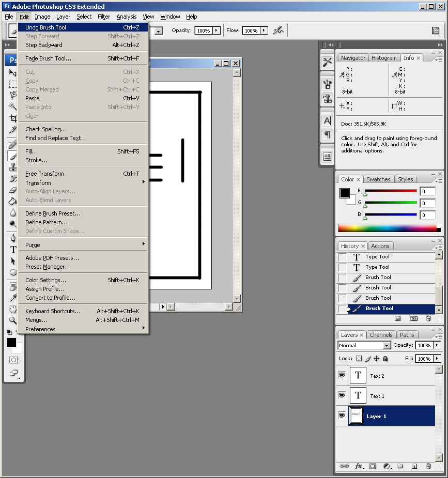Delete layer using Layers panel trash icon
Viewport: 448px width, 478px height.
(428, 466)
